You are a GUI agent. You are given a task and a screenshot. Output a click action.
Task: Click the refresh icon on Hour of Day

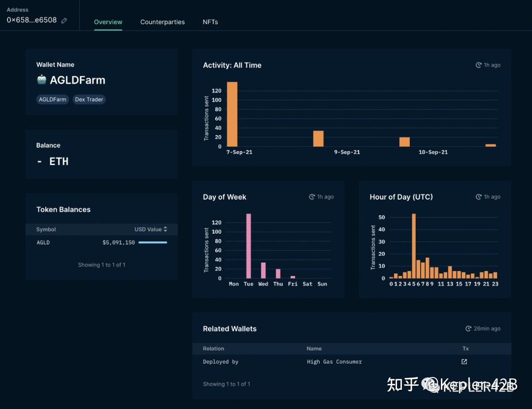click(x=478, y=197)
